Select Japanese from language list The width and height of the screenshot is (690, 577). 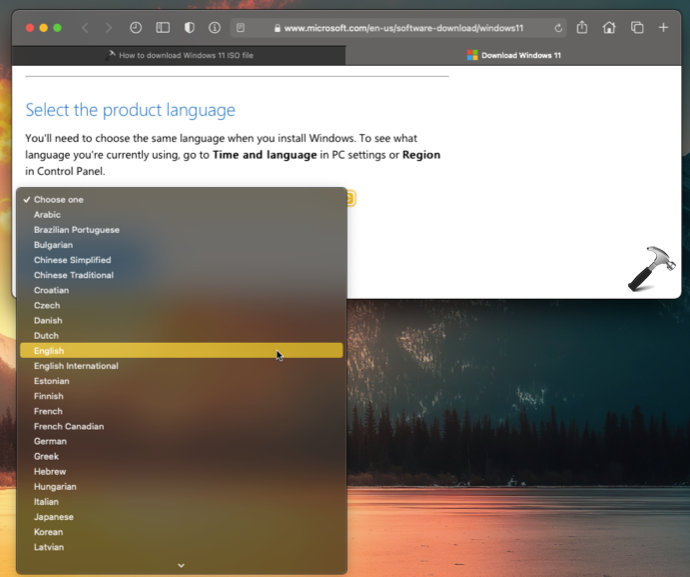[181, 517]
